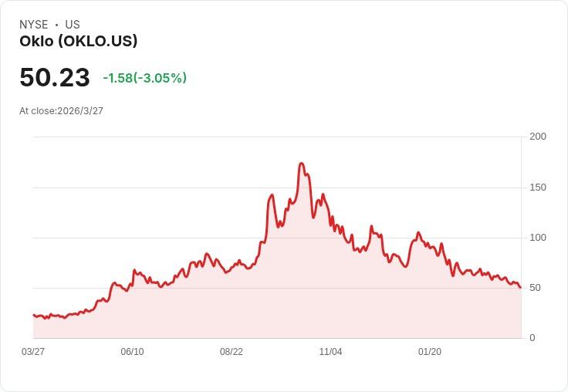Image resolution: width=568 pixels, height=392 pixels.
Task: Click the green -1.58(-3.05%) change value
Action: click(145, 78)
